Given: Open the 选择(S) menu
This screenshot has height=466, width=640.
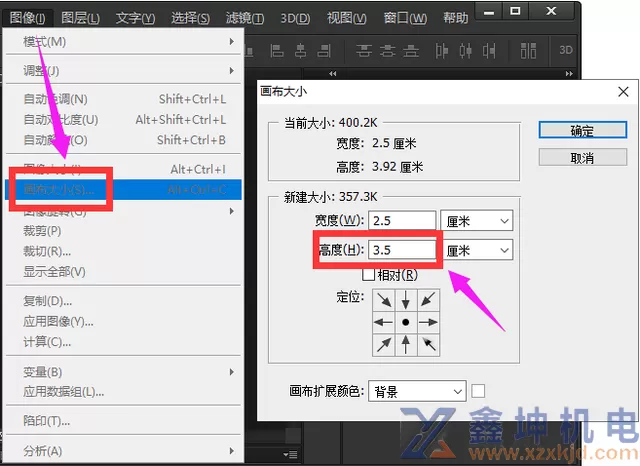Looking at the screenshot, I should coord(190,18).
